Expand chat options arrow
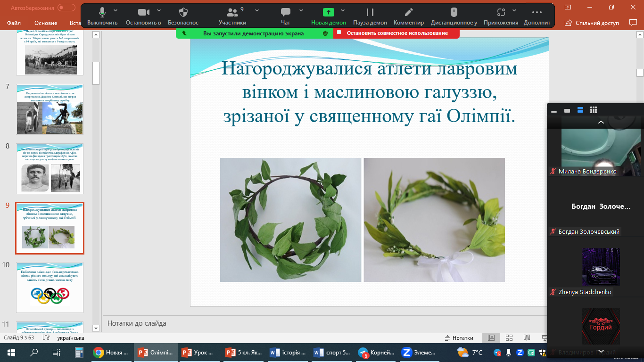 click(x=300, y=10)
